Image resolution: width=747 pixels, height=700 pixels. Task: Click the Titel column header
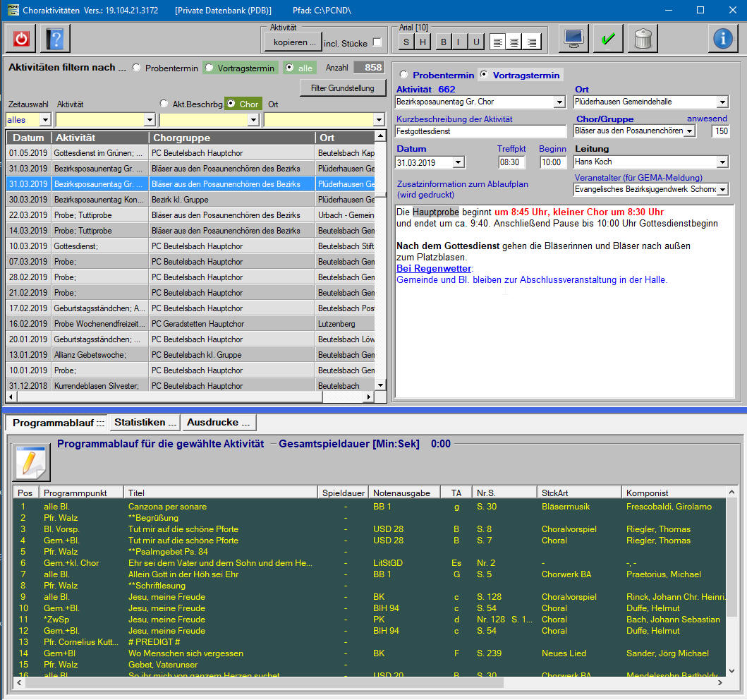[221, 493]
